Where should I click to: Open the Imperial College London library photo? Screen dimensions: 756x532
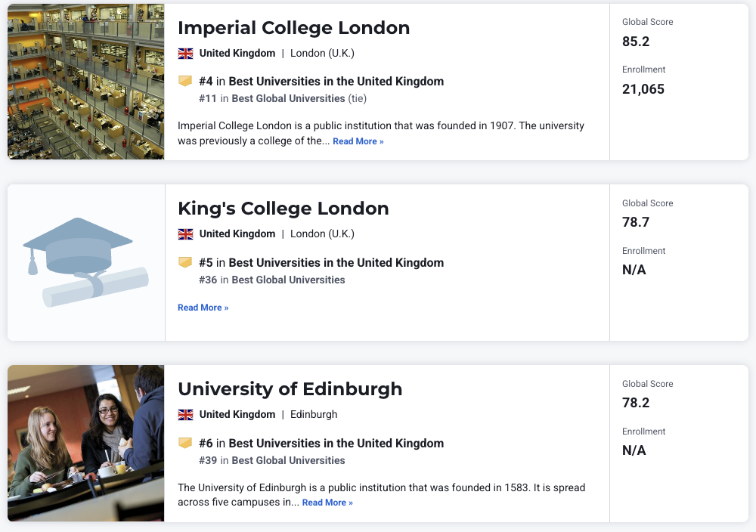coord(85,82)
